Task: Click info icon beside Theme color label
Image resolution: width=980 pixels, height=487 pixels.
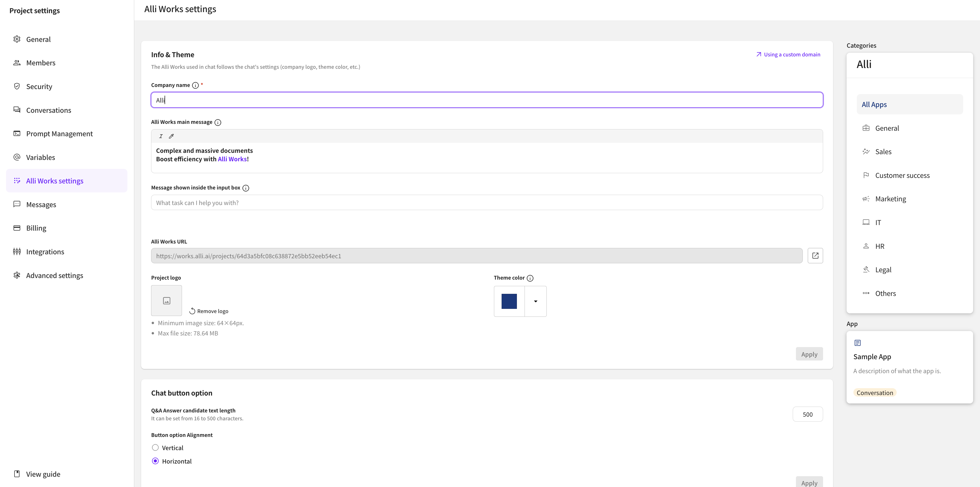Action: (530, 278)
